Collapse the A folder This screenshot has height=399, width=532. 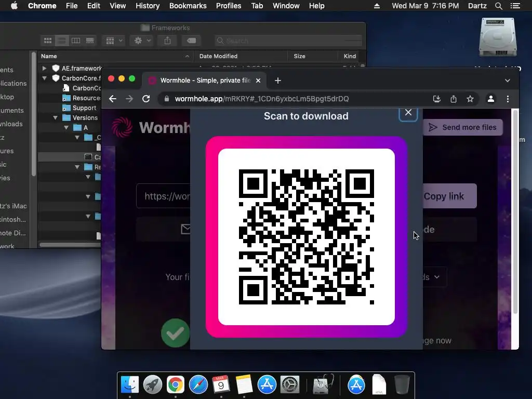tap(66, 128)
